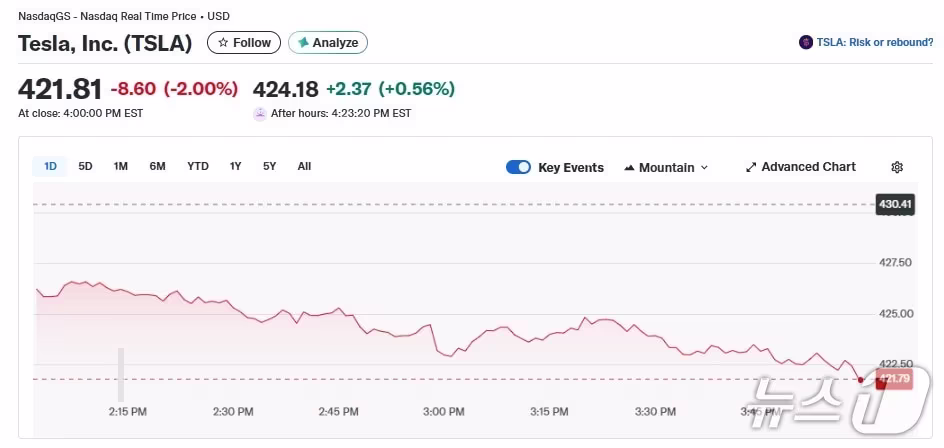Open chart settings gear icon
Screen dimensions: 944x448
[x=897, y=167]
